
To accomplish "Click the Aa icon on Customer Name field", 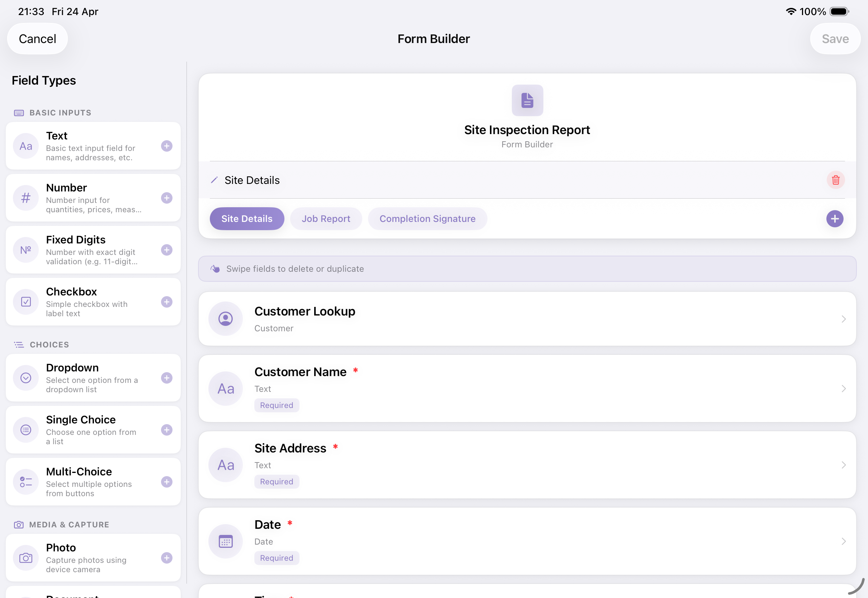I will point(226,389).
